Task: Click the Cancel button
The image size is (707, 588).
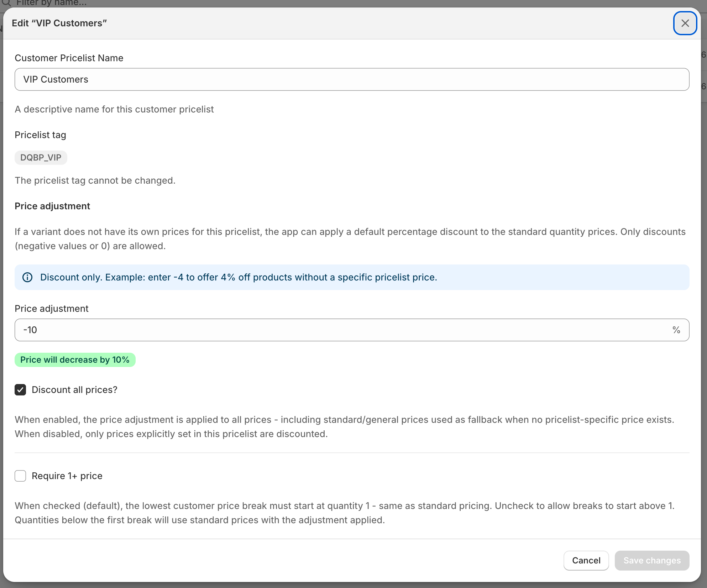Action: click(x=586, y=561)
